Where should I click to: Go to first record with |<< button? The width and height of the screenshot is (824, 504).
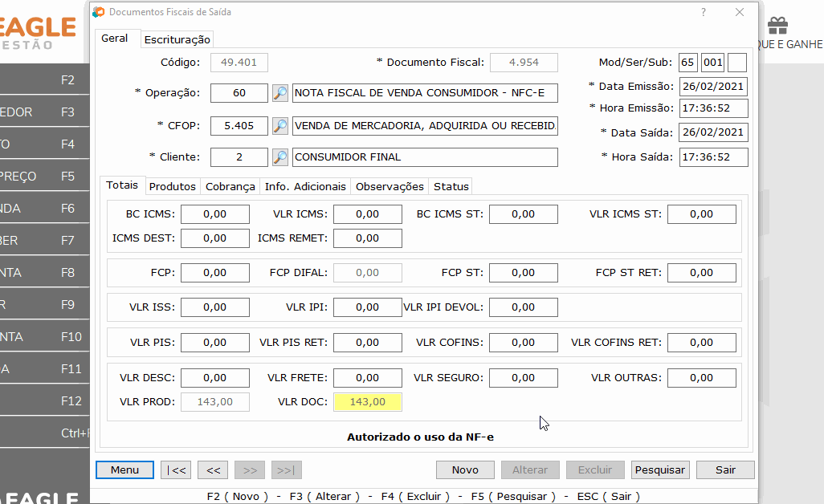point(176,469)
